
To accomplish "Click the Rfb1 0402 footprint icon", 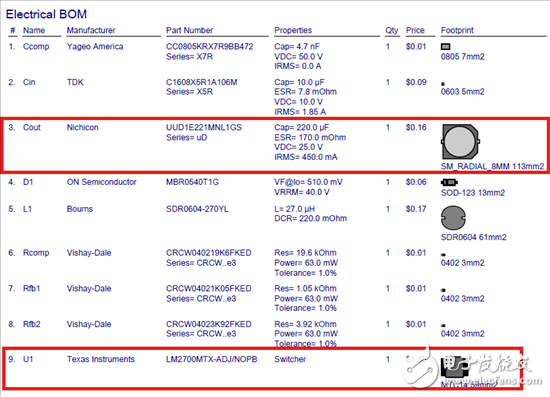I will coord(443,290).
